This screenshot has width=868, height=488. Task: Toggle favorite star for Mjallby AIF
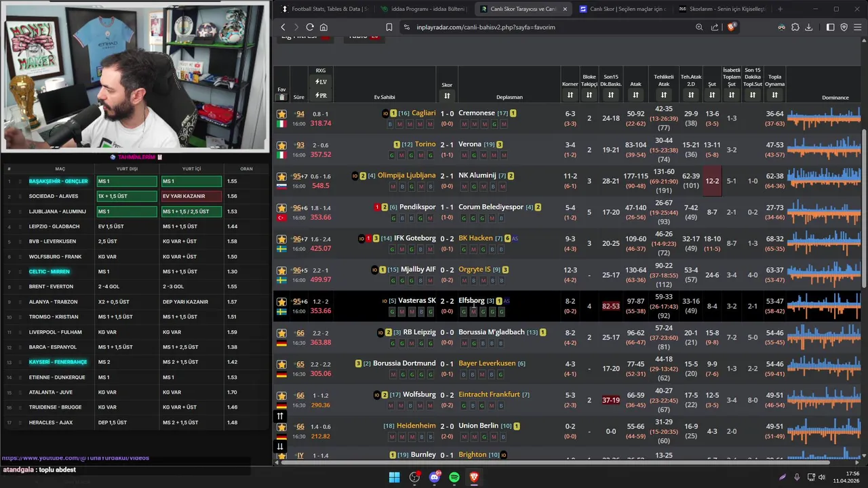coord(281,270)
